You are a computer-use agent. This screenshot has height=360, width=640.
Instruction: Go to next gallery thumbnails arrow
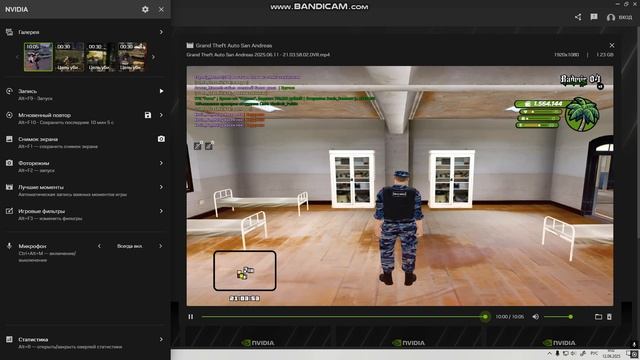153,57
